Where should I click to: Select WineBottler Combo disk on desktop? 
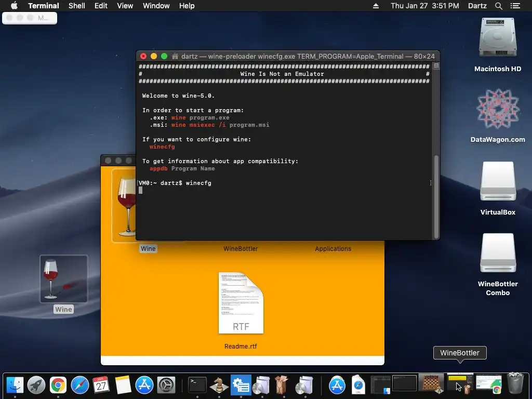498,253
